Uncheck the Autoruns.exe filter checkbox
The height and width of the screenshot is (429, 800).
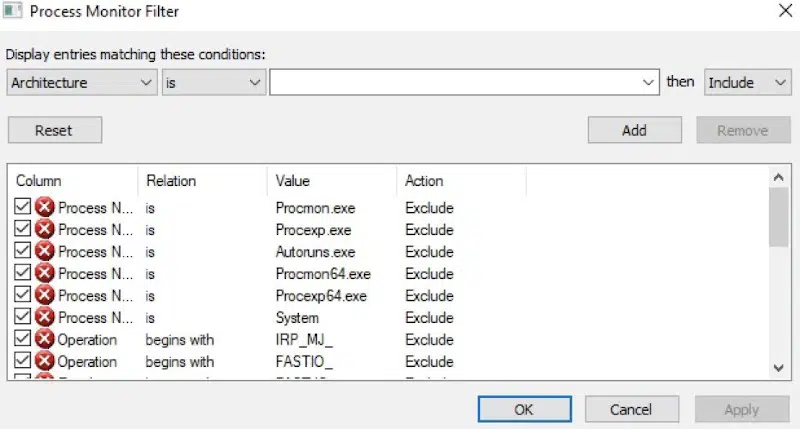pyautogui.click(x=23, y=252)
